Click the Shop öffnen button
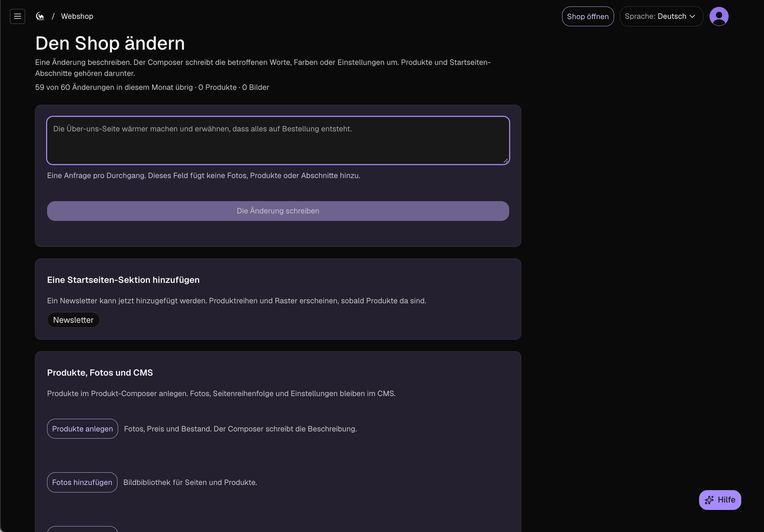Screen dimensions: 764x532 [x=588, y=16]
